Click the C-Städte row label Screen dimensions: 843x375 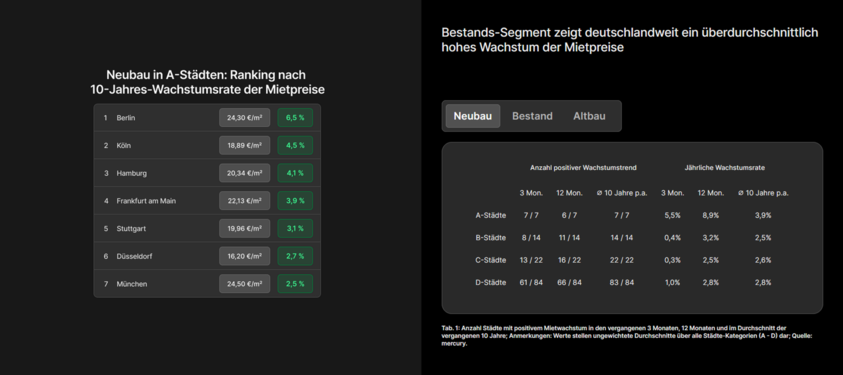click(x=490, y=260)
